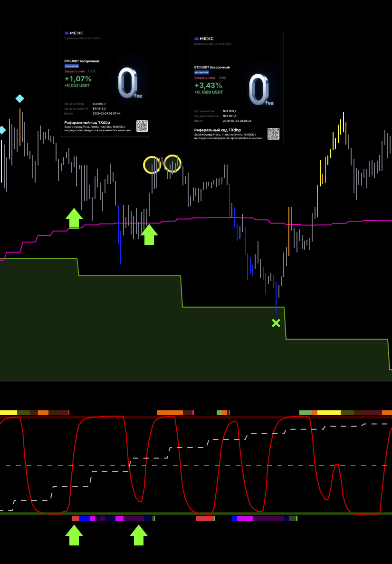Click the first yellow circle on the candles
The image size is (392, 564).
[x=152, y=165]
